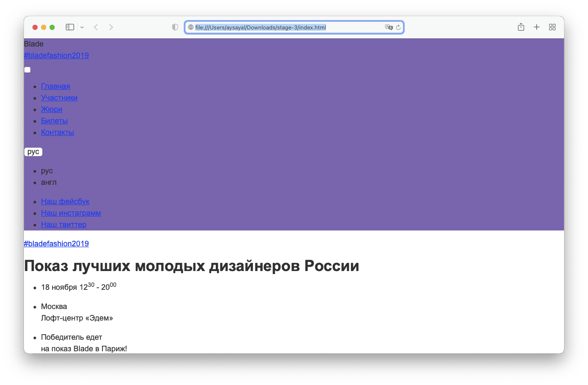Click the globe icon in address bar
The width and height of the screenshot is (588, 385).
click(191, 27)
